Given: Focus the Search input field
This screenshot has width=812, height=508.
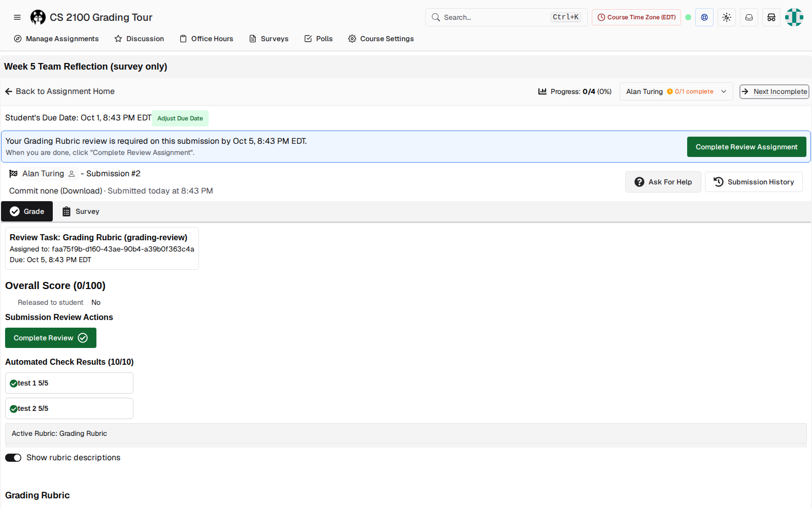Looking at the screenshot, I should pyautogui.click(x=506, y=17).
